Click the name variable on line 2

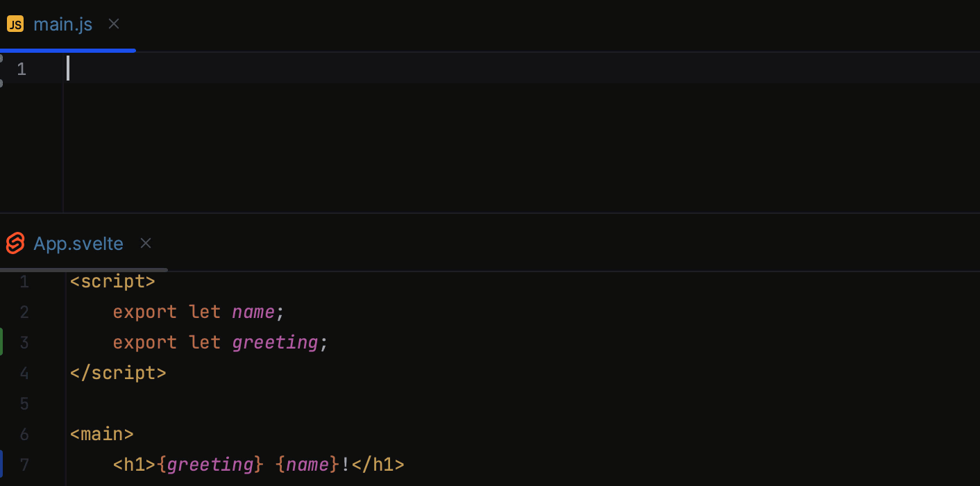click(x=253, y=312)
